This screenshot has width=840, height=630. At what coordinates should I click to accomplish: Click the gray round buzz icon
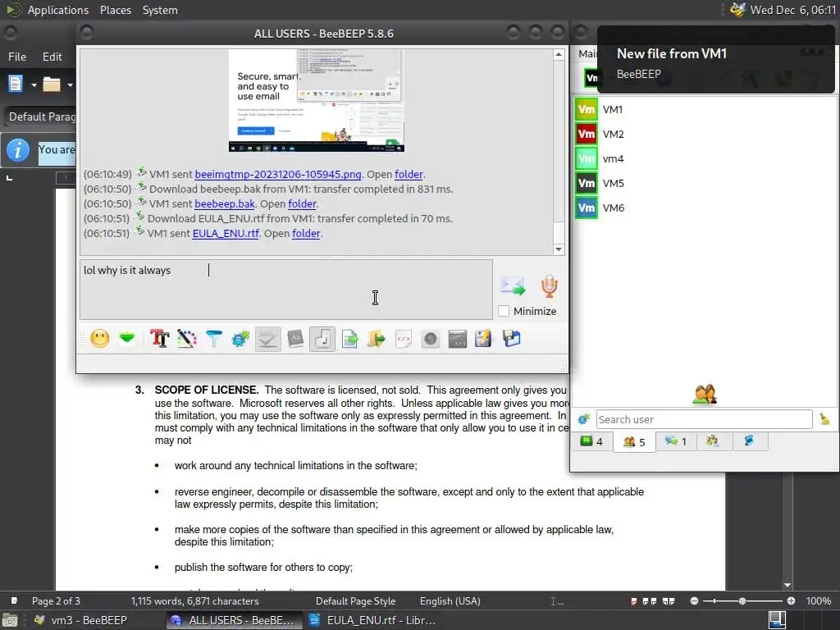point(430,339)
